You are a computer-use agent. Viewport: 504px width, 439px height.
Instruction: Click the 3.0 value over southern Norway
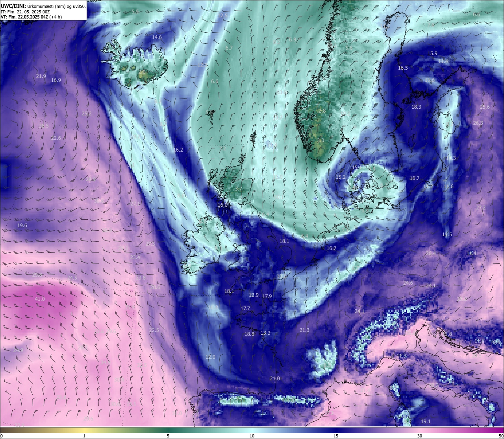point(321,141)
